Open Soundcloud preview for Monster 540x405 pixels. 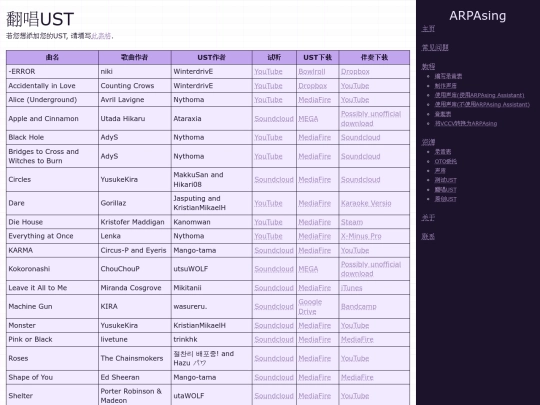click(x=274, y=325)
